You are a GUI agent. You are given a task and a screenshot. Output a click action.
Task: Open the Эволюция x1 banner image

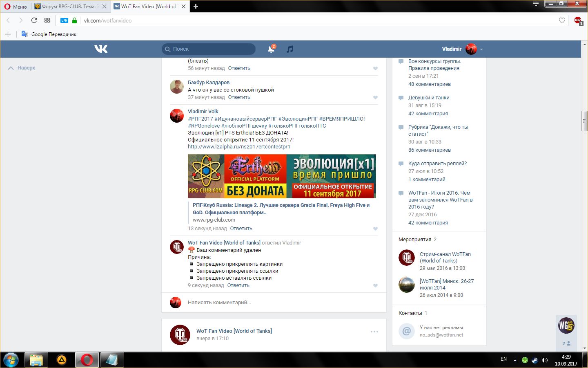coord(282,176)
